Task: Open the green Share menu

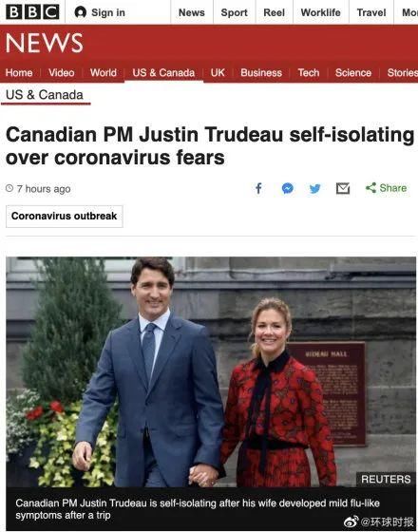Action: tap(386, 188)
